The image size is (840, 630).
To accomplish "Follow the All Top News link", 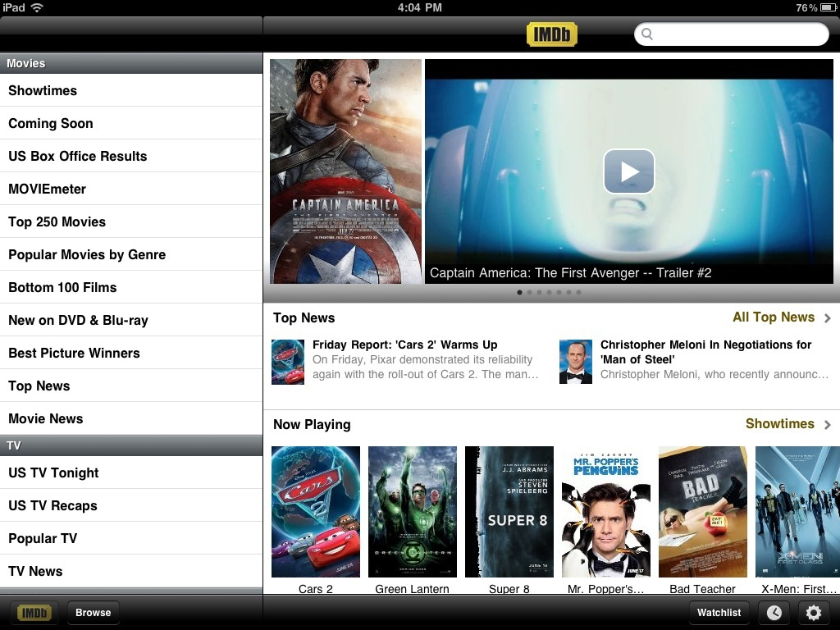I will point(774,317).
